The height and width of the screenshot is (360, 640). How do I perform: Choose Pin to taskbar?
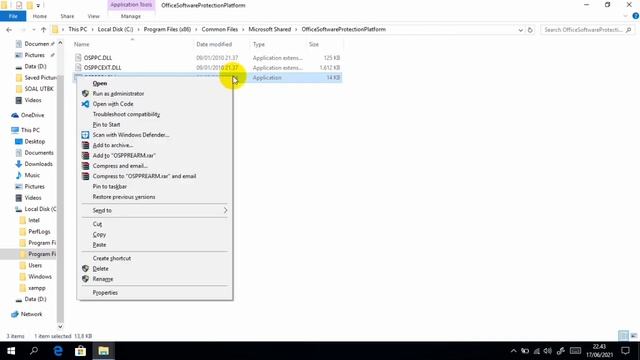pyautogui.click(x=109, y=187)
